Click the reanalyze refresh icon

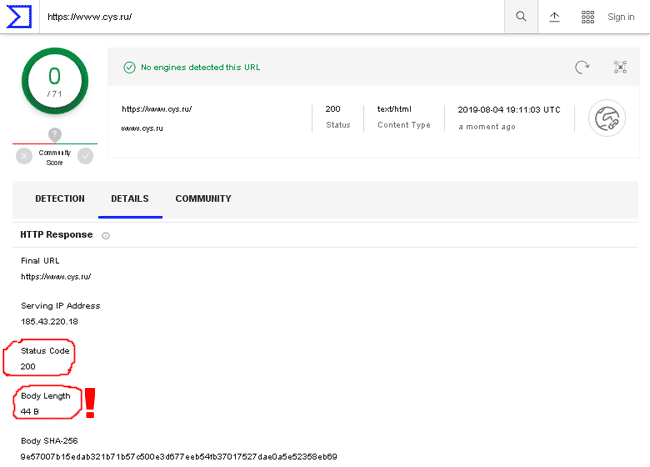(x=582, y=67)
